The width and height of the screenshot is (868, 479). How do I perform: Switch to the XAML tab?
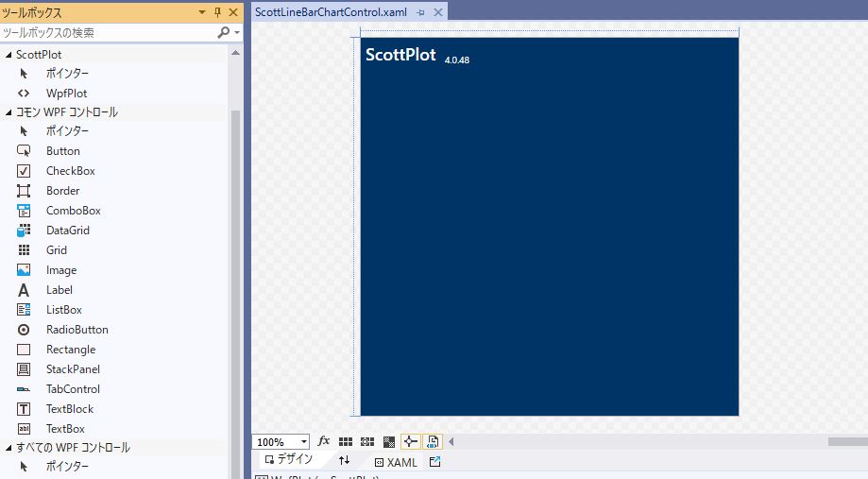[396, 462]
